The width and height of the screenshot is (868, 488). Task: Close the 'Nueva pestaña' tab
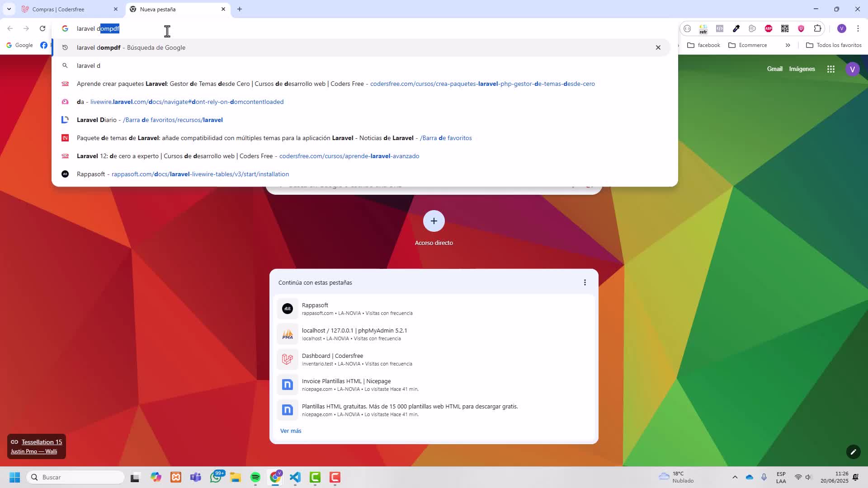[223, 9]
